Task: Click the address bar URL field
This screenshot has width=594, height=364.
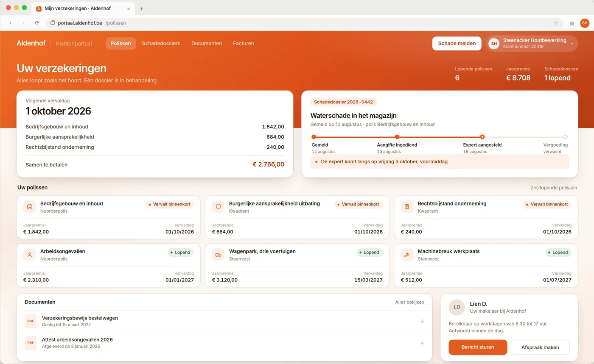Action: point(304,23)
